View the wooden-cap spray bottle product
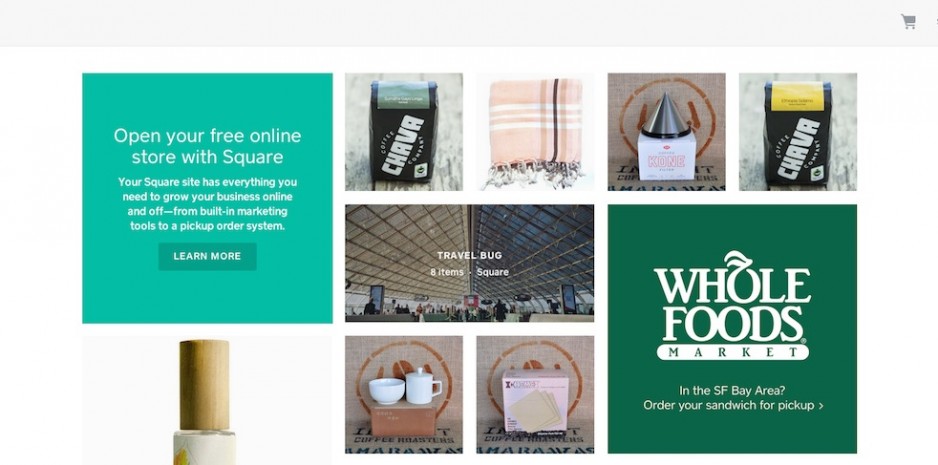 [x=207, y=400]
